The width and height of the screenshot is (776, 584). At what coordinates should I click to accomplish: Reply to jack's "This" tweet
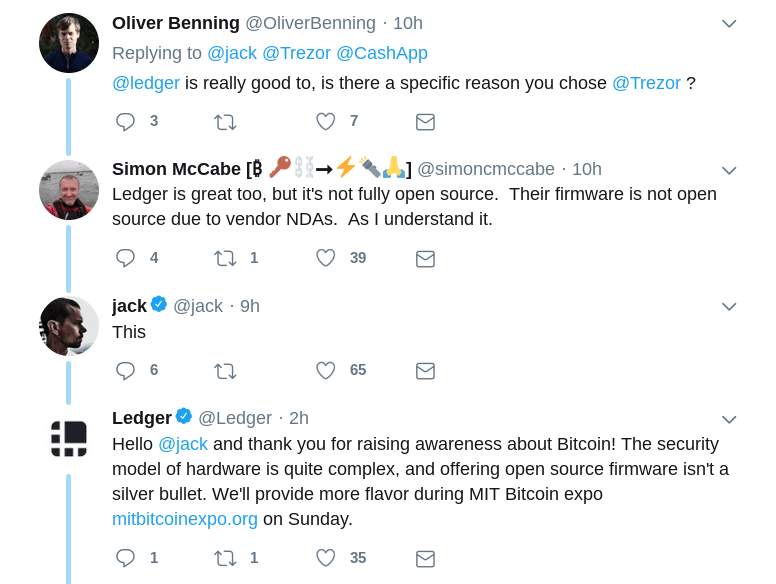click(125, 371)
